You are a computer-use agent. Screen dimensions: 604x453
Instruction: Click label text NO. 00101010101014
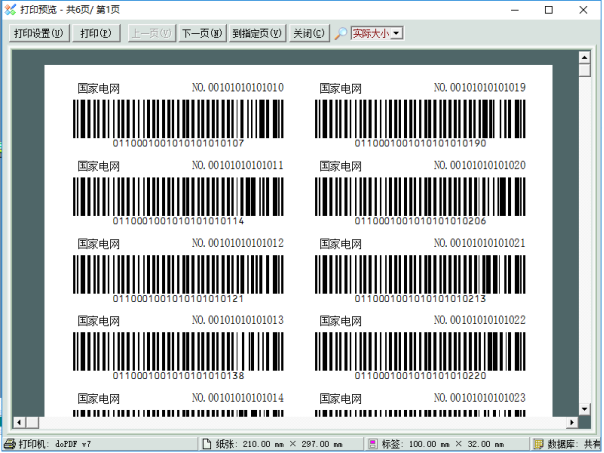point(238,398)
